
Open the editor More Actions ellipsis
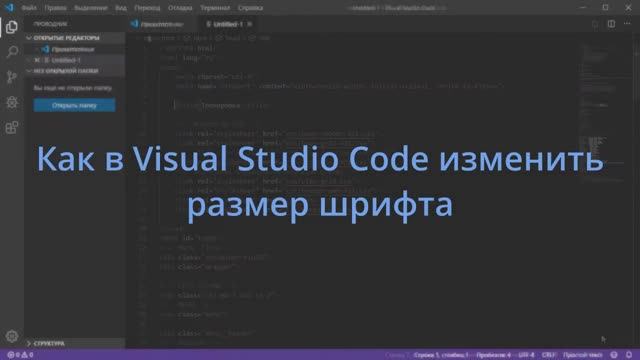627,24
